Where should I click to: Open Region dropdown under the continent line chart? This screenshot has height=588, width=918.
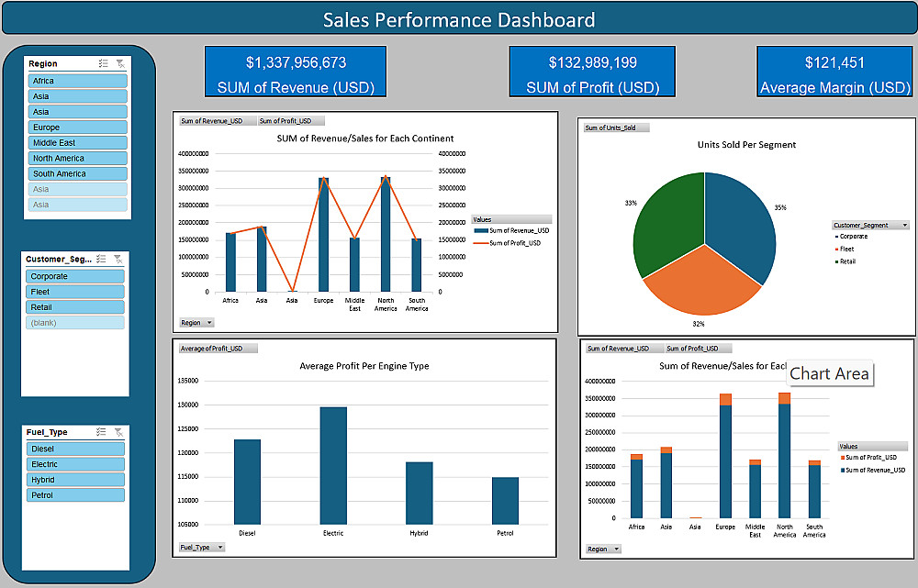[x=196, y=322]
